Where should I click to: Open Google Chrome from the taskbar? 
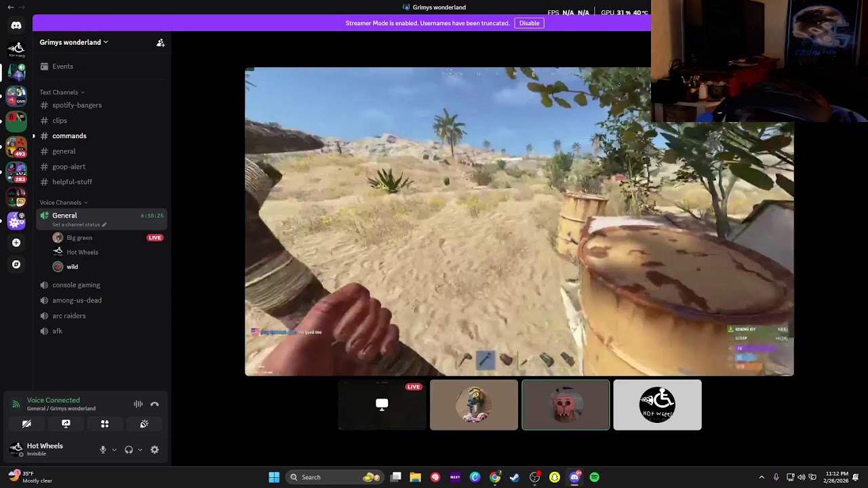tap(495, 477)
